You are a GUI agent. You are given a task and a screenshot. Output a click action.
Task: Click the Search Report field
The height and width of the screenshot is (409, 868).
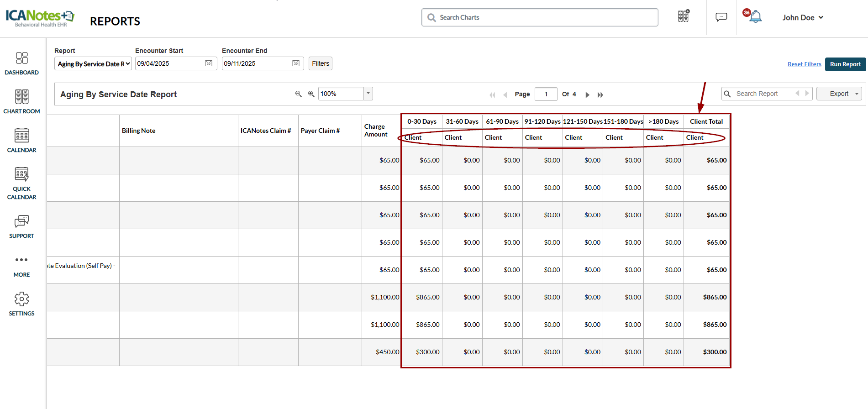767,94
